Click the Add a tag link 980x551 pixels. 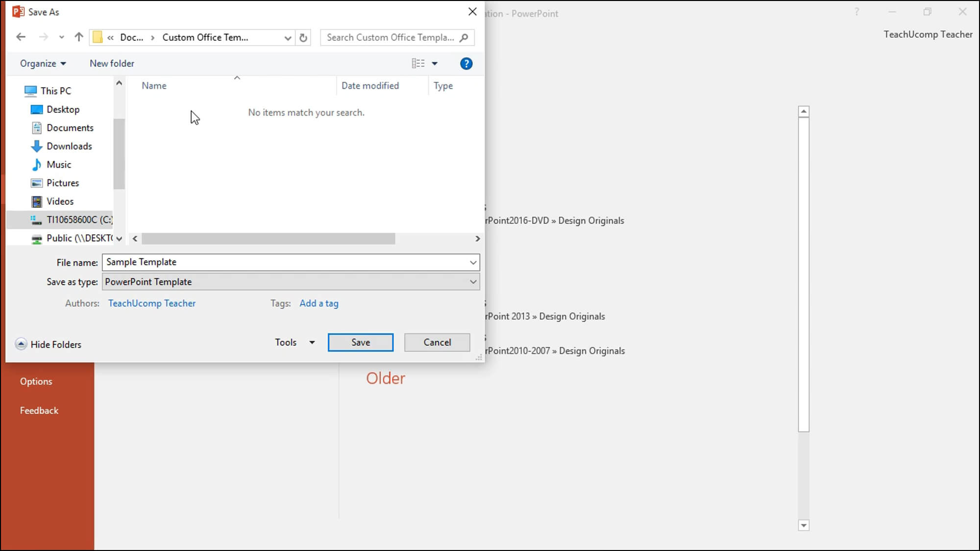(x=318, y=303)
